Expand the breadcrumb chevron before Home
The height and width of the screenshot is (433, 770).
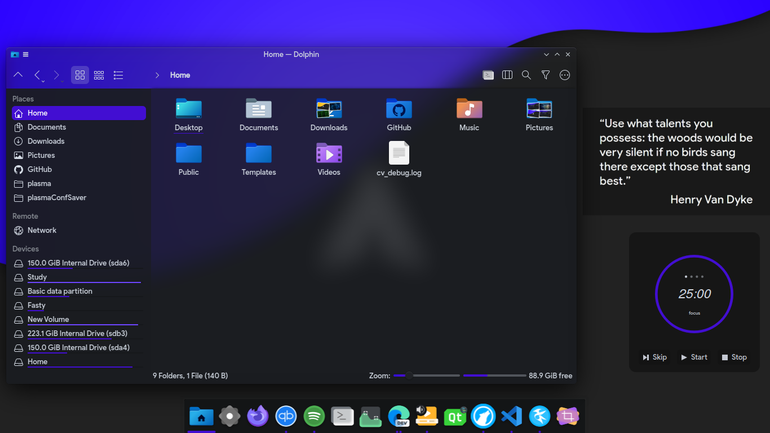point(157,75)
